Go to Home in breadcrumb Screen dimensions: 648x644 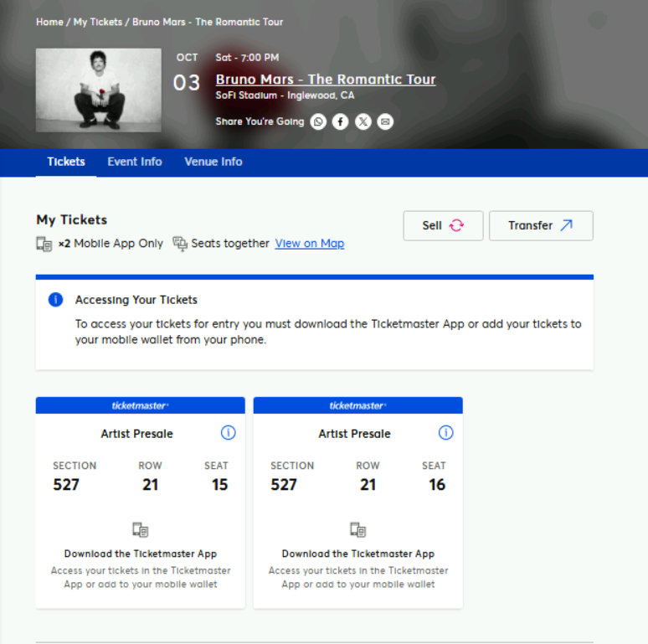[x=49, y=22]
